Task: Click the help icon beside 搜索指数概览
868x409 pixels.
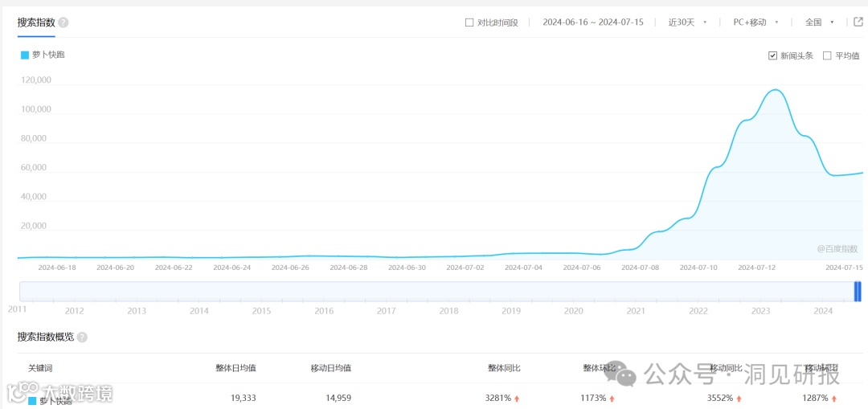Action: 82,337
